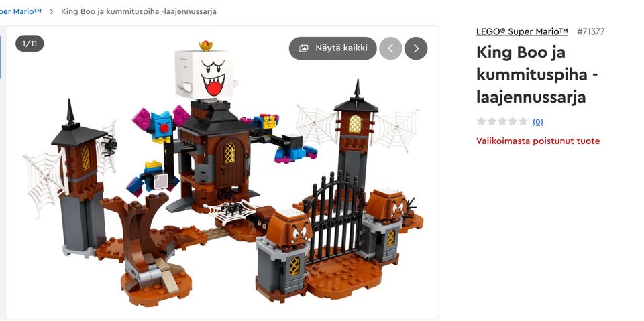Open the Super Mario™ breadcrumb link
Image resolution: width=644 pixels, height=321 pixels.
tap(21, 11)
